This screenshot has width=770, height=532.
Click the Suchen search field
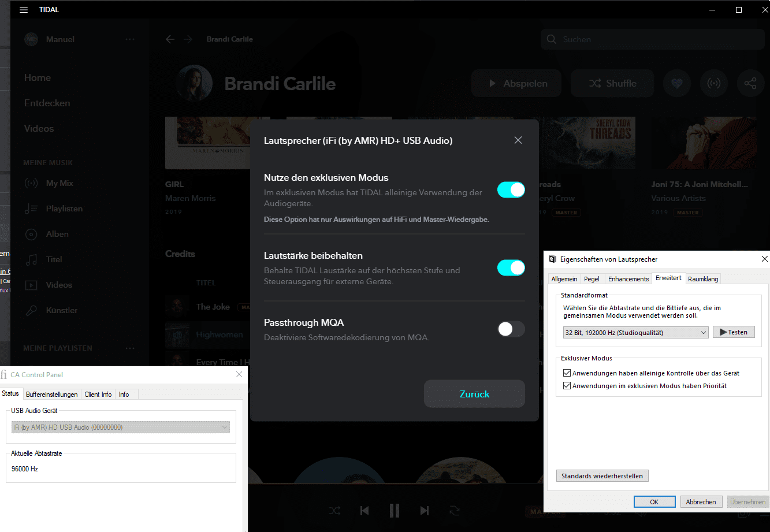click(x=653, y=39)
